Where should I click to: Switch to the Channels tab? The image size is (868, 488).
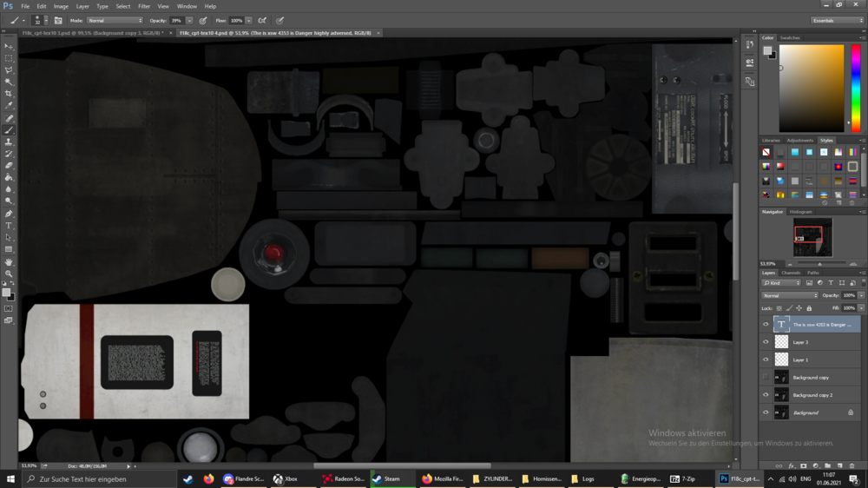791,273
